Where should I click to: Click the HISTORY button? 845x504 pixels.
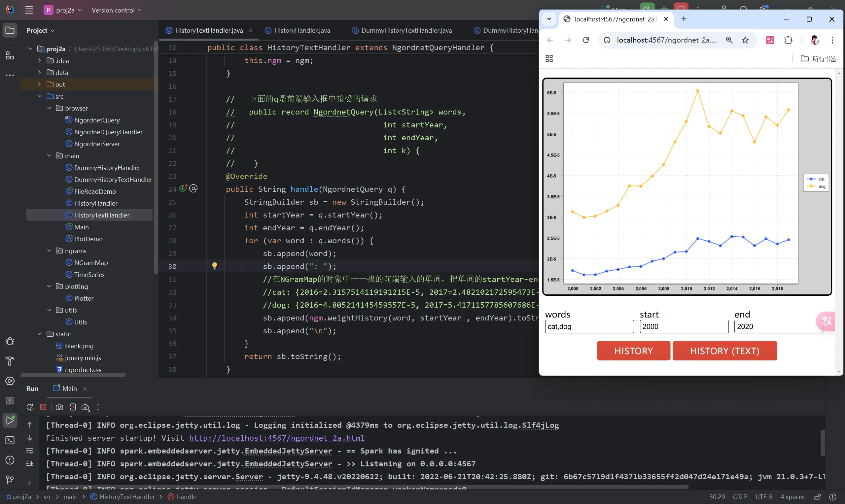[634, 351]
